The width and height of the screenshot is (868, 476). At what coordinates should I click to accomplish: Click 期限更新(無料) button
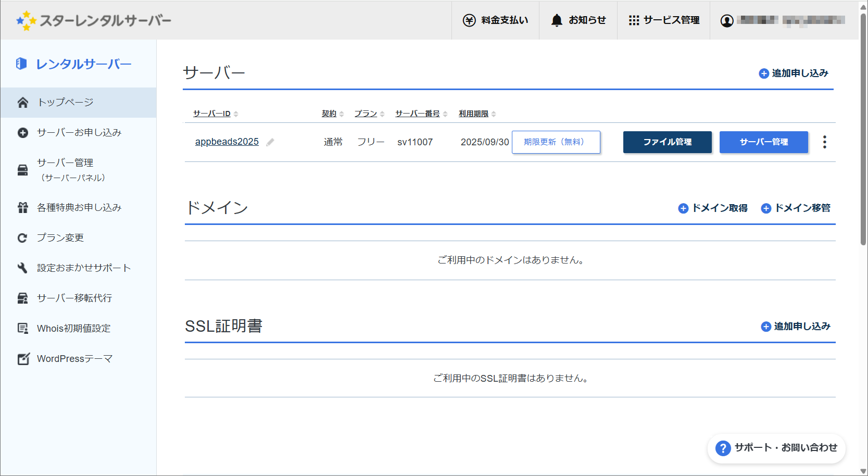click(x=556, y=142)
